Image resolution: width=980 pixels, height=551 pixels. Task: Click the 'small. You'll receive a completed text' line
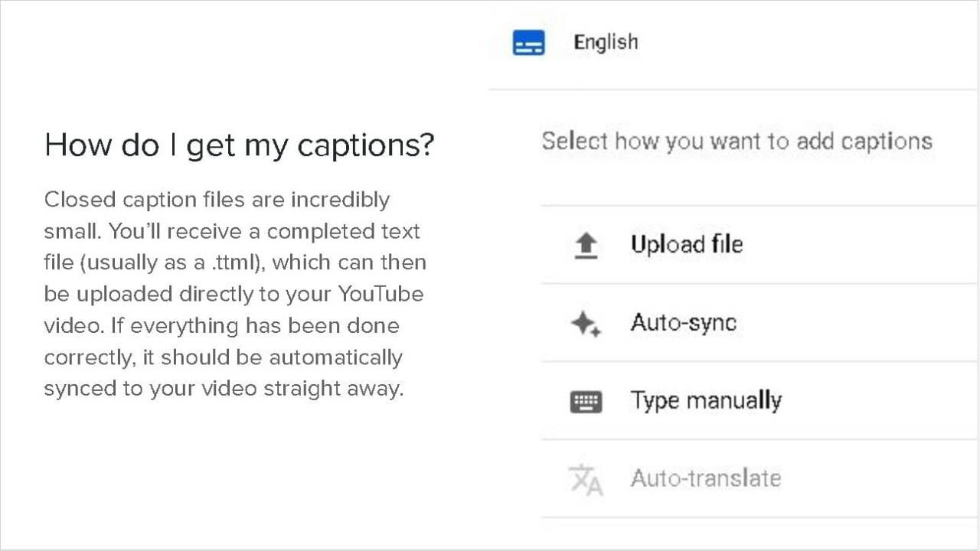tap(232, 231)
